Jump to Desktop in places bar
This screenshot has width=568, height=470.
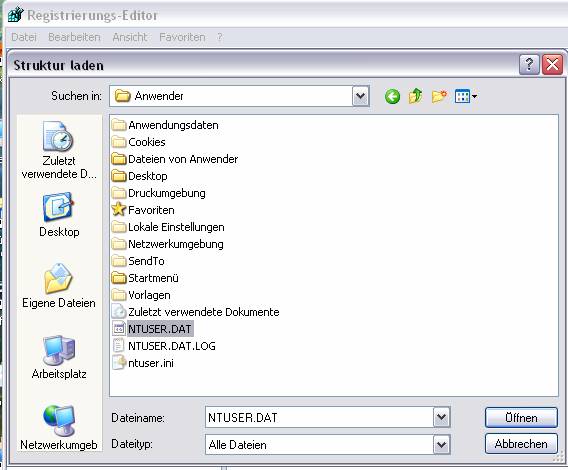click(59, 216)
